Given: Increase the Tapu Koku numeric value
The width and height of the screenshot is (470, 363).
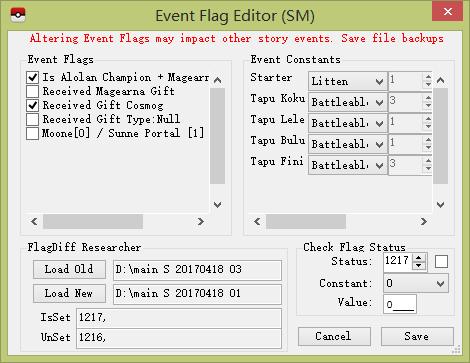Looking at the screenshot, I should pyautogui.click(x=428, y=98).
